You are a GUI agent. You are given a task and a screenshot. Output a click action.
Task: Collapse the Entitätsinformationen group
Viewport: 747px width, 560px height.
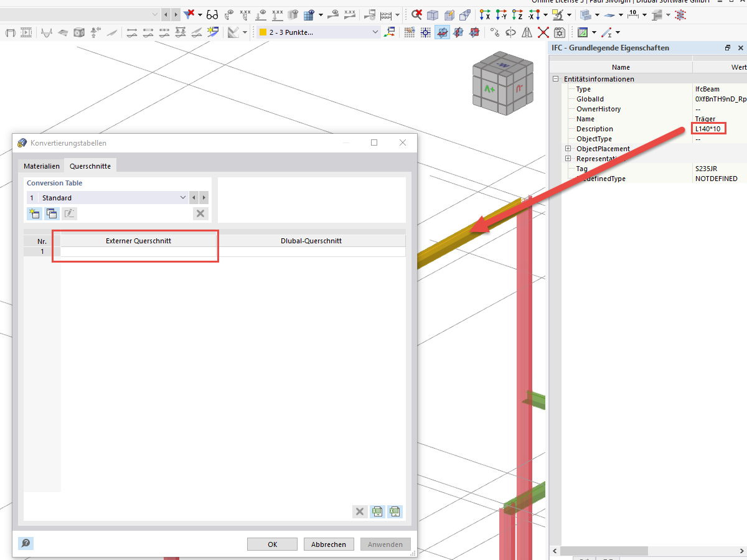click(555, 79)
